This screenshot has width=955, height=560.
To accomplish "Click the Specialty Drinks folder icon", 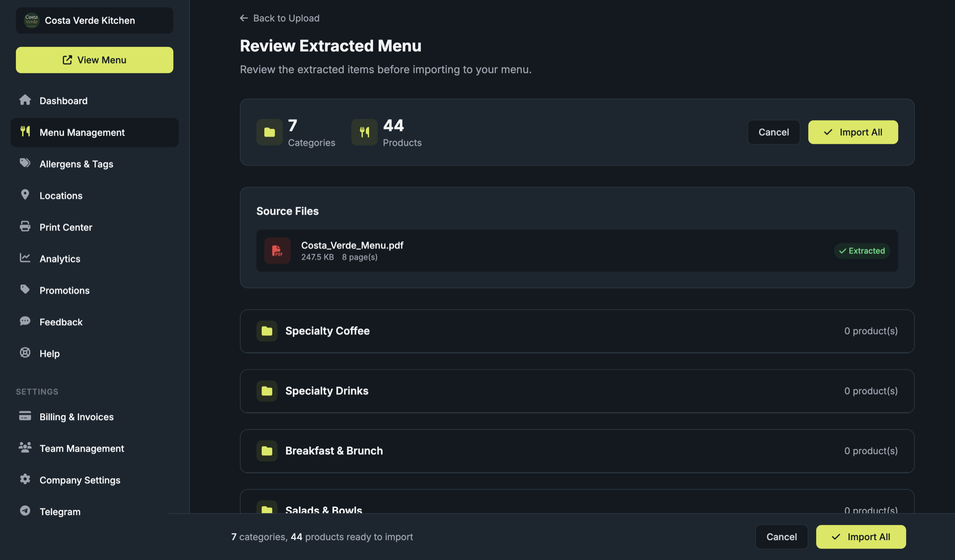I will tap(267, 391).
